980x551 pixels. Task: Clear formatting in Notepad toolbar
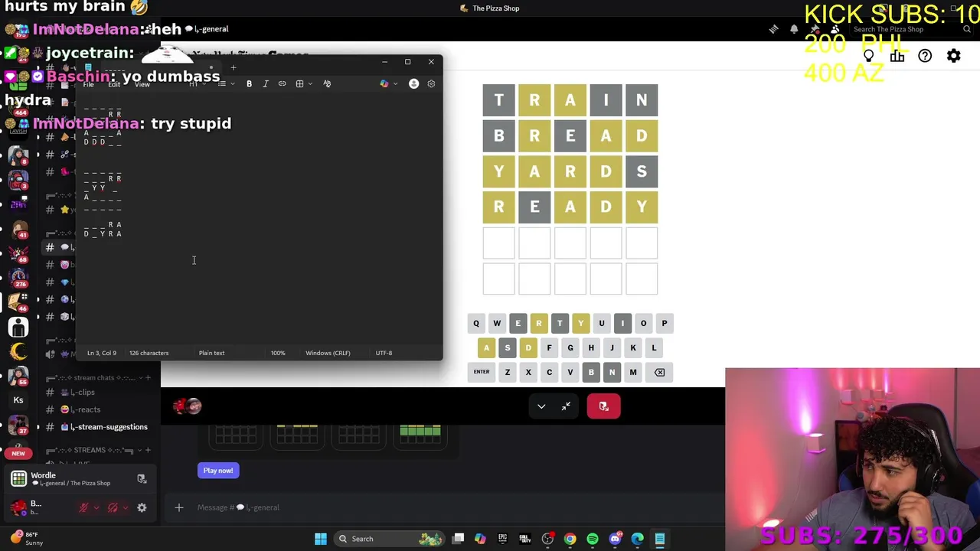tap(327, 83)
